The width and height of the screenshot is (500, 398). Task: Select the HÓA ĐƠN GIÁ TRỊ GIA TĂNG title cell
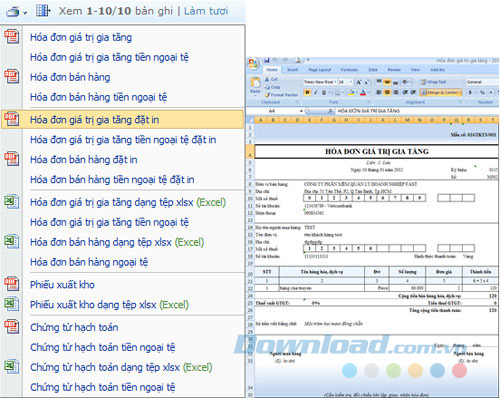(x=377, y=151)
